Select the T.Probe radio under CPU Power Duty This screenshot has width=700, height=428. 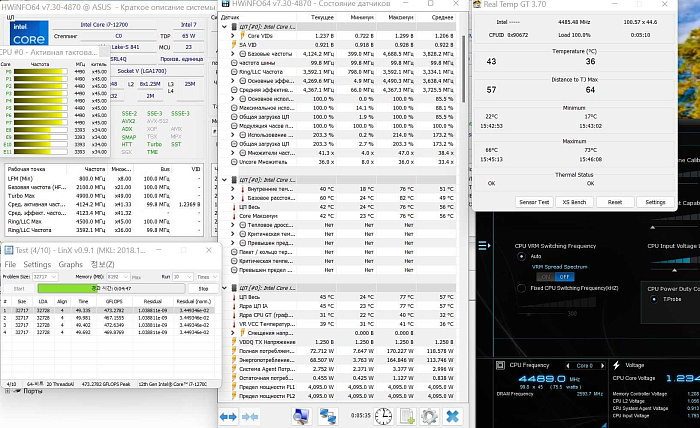tap(654, 299)
